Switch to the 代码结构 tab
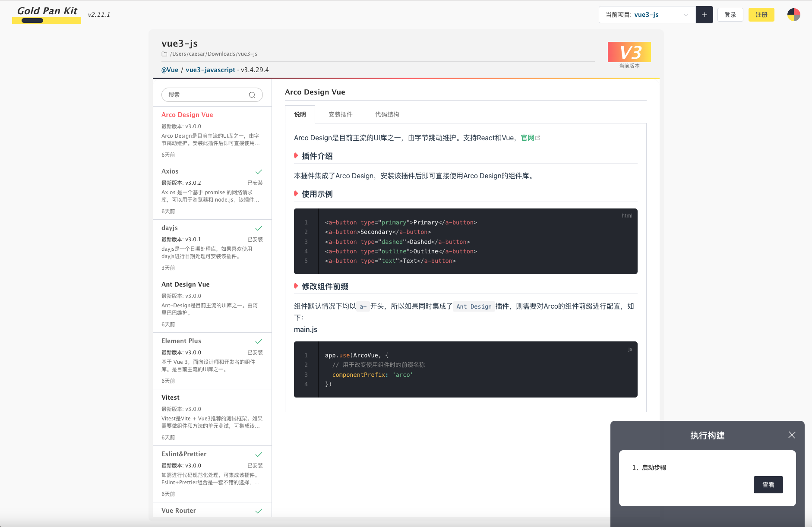The height and width of the screenshot is (527, 812). [387, 114]
